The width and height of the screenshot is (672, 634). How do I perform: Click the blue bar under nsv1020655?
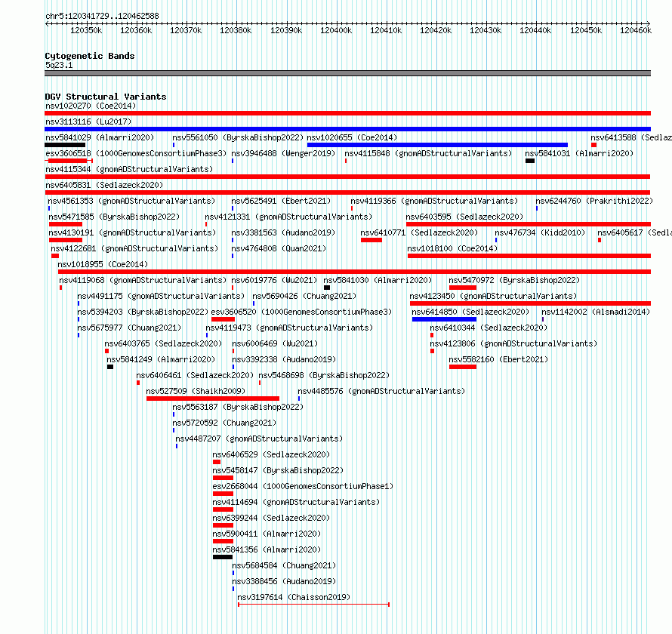(437, 145)
